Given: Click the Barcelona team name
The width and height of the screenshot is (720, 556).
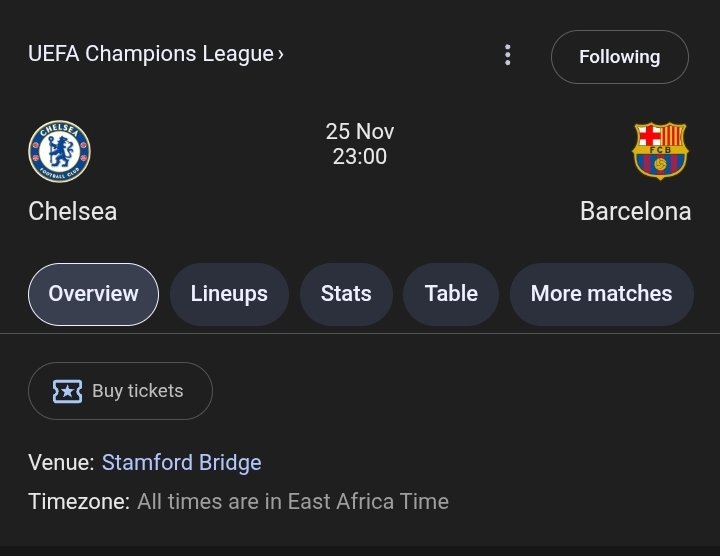Looking at the screenshot, I should click(635, 212).
